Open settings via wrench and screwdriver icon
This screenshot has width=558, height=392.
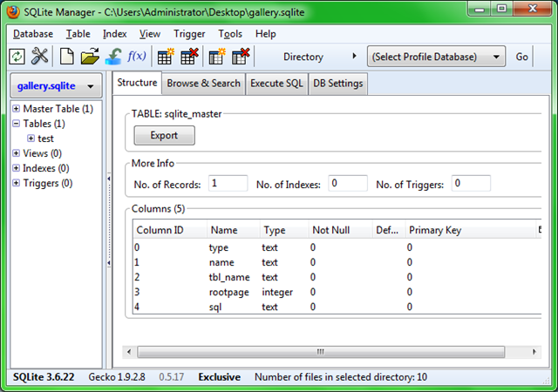(40, 57)
